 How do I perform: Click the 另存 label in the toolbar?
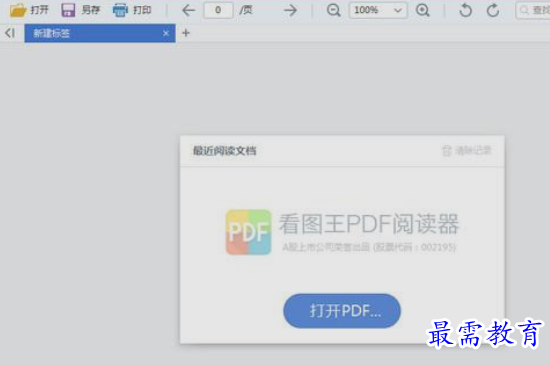[90, 10]
